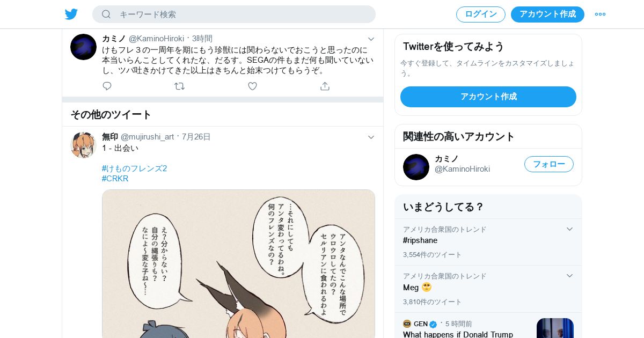Open Meg trend options chevron

coord(569,276)
